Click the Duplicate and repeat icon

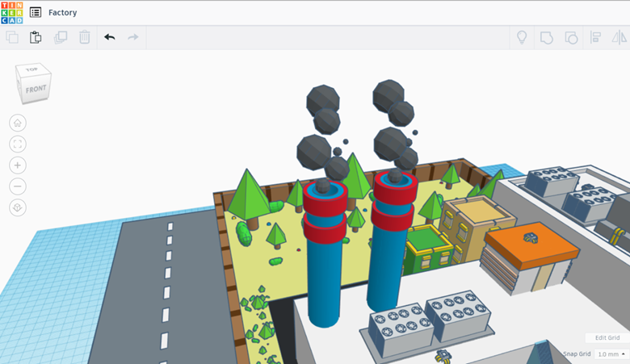click(61, 37)
